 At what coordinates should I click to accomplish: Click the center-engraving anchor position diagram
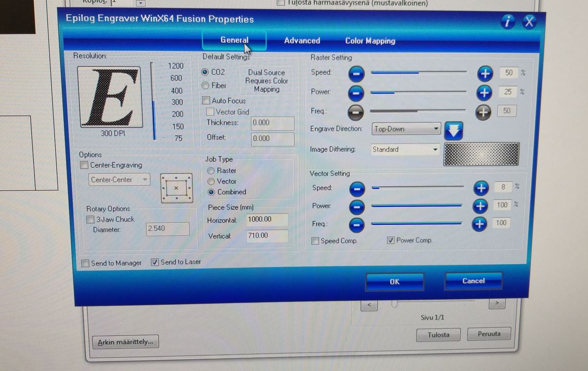pos(176,188)
